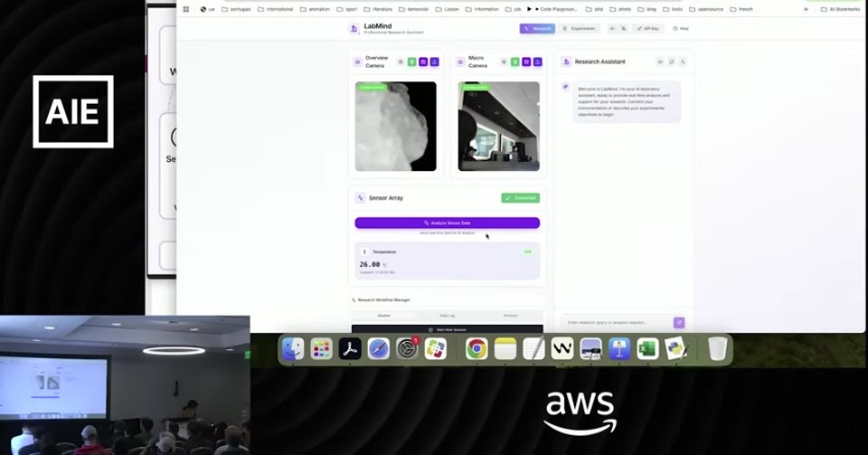Click the Analyze Sensor Data button
868x455 pixels.
(448, 223)
